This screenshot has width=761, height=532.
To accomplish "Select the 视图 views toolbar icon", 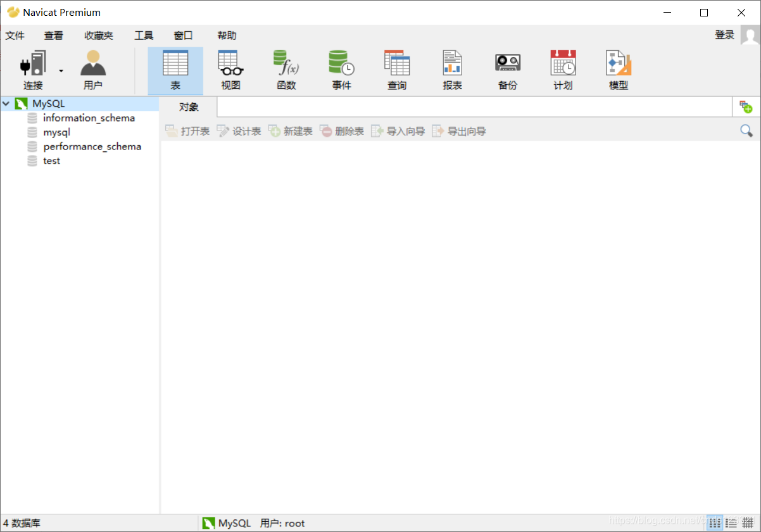I will [x=230, y=71].
